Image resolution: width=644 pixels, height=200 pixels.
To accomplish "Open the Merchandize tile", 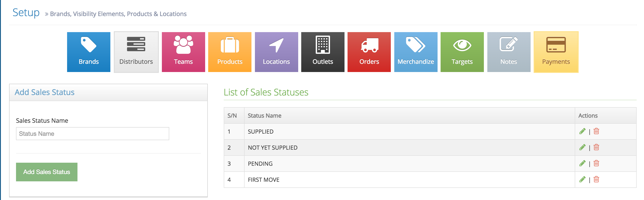I will point(416,52).
